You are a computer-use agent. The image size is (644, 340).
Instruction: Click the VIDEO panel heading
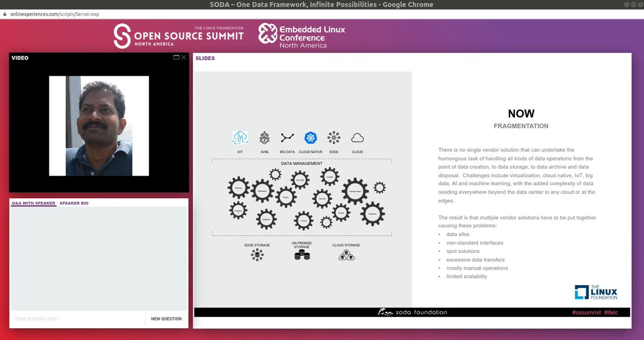coord(20,58)
